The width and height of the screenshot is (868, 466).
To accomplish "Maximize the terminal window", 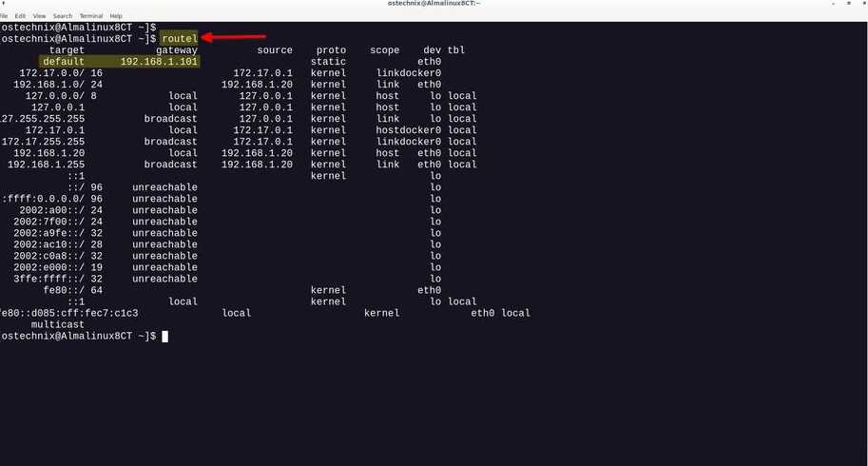I will 849,3.
